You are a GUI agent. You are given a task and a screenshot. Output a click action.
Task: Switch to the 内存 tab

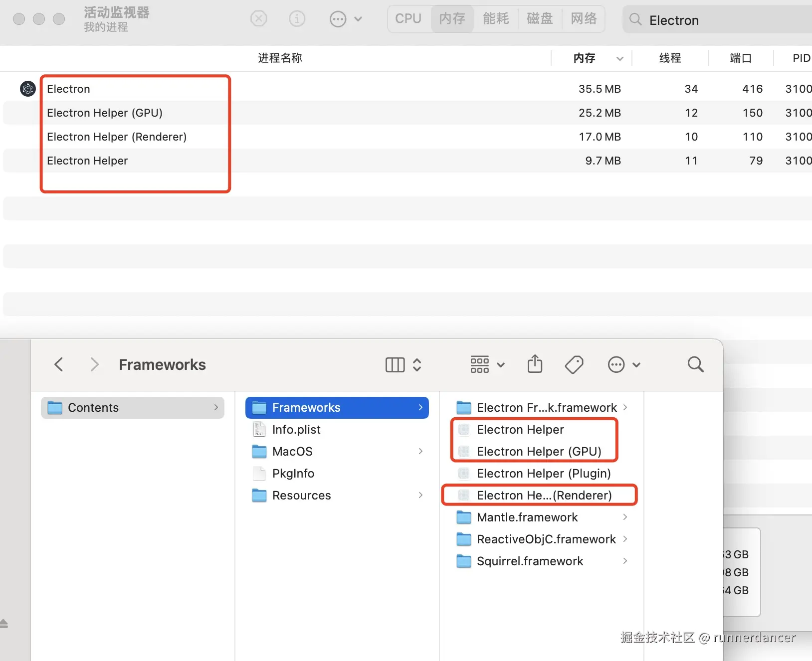(452, 19)
